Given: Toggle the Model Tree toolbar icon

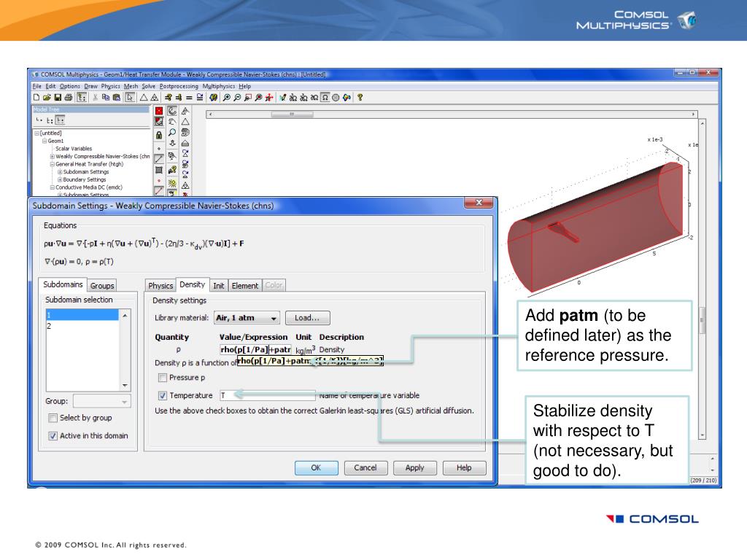Looking at the screenshot, I should [x=82, y=98].
